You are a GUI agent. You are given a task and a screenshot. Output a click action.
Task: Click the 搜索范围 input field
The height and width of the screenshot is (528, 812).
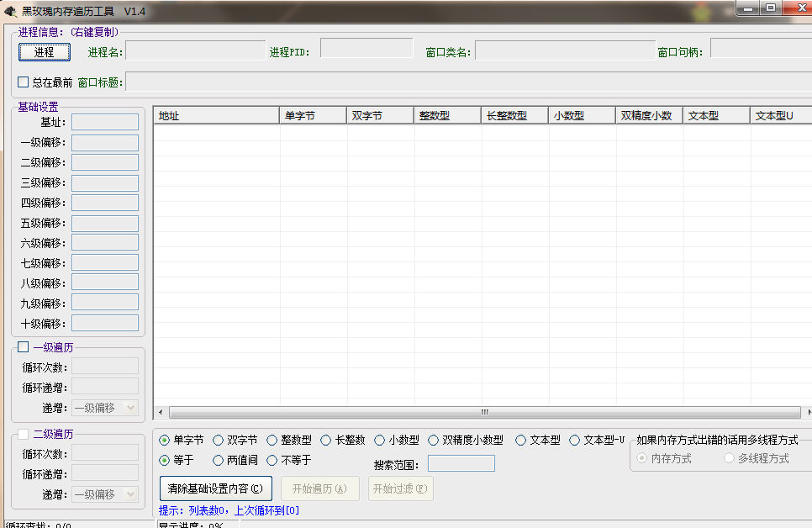(461, 463)
